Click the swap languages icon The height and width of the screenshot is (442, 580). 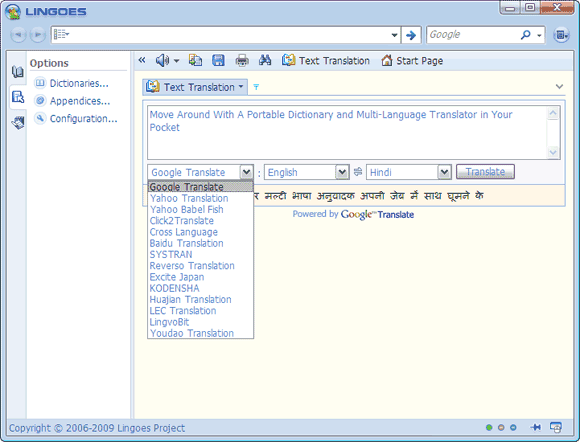[358, 172]
